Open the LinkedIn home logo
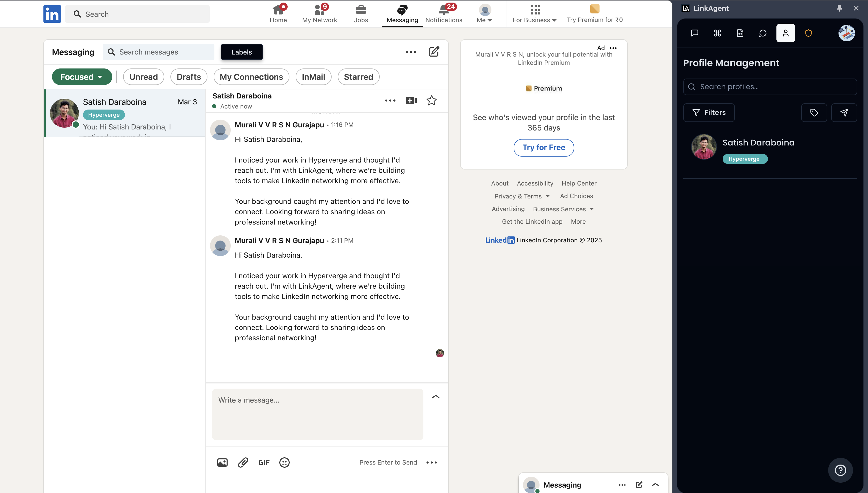Viewport: 868px width, 493px height. [x=52, y=14]
